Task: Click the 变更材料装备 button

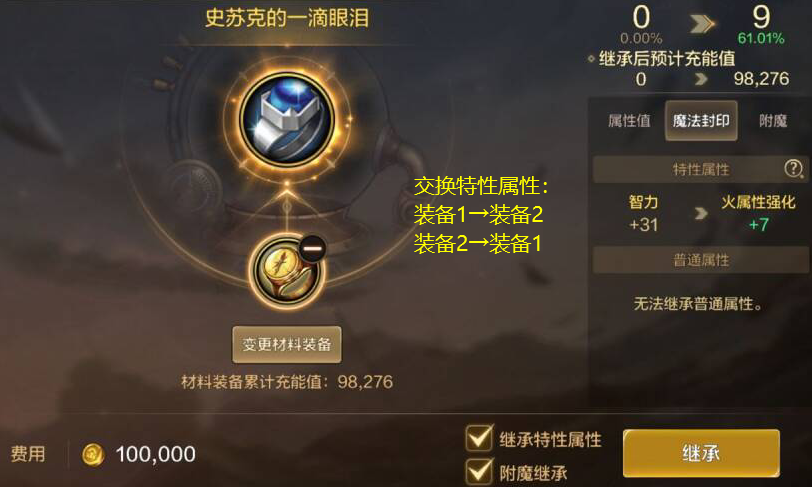Action: 287,345
